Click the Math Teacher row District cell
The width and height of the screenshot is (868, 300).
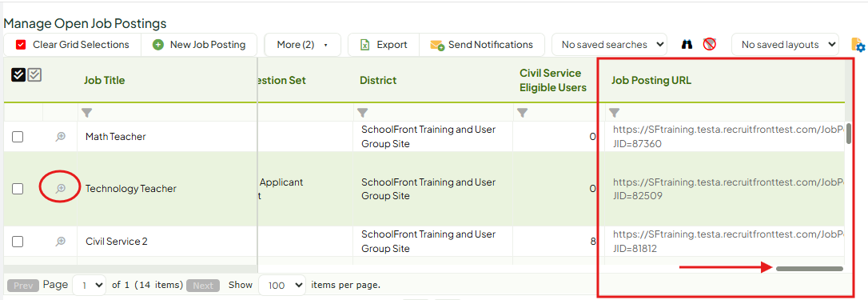[433, 137]
